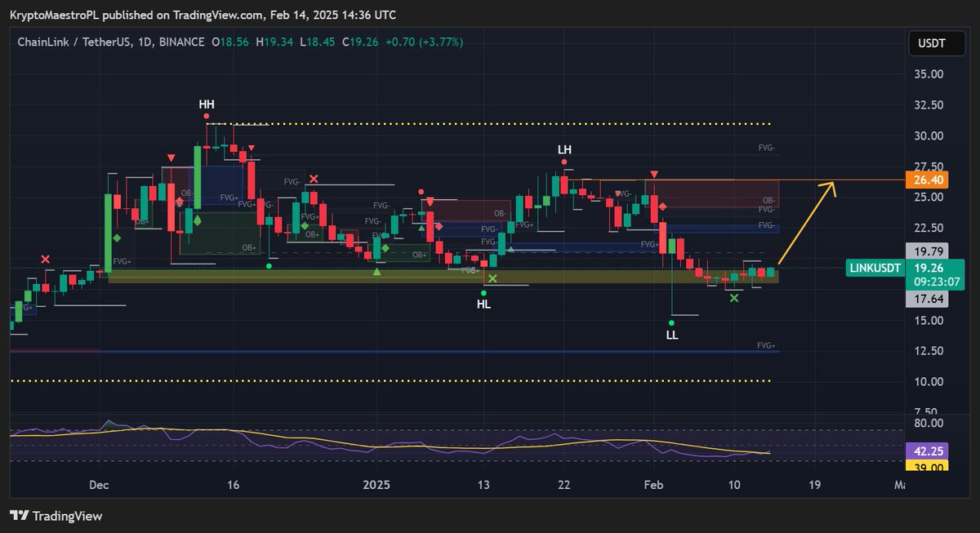Click the green X marker near Feb 10

(734, 298)
